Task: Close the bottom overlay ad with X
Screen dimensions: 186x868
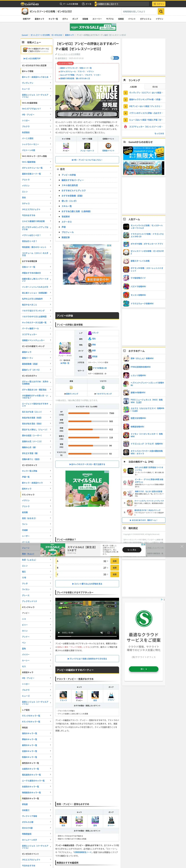Action: (x=182, y=546)
